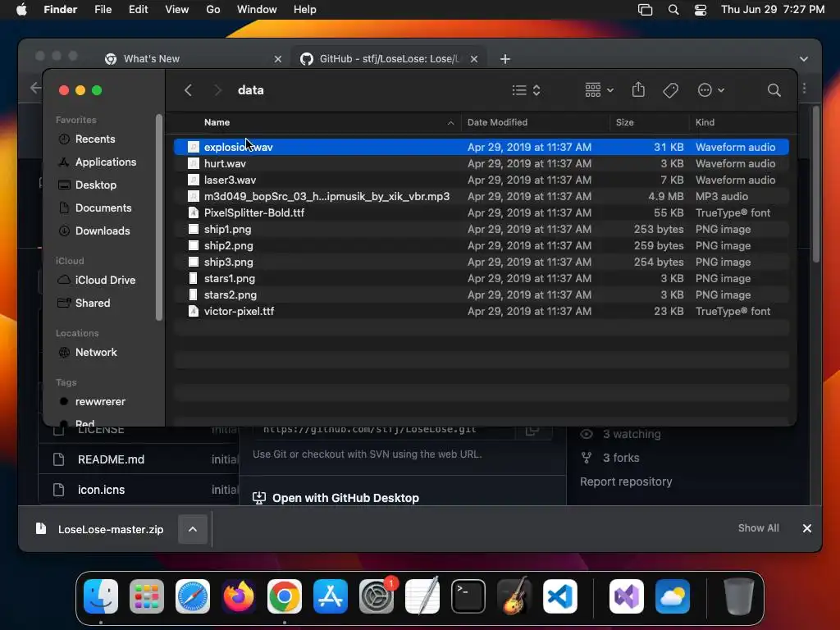The image size is (840, 630).
Task: Click Open with GitHub Desktop
Action: click(x=345, y=498)
